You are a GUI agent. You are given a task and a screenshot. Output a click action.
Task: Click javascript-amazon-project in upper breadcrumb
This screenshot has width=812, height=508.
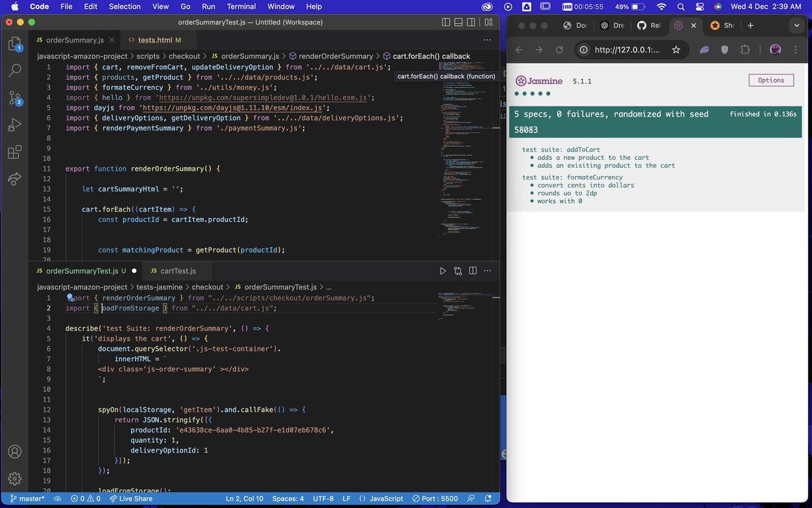[81, 56]
